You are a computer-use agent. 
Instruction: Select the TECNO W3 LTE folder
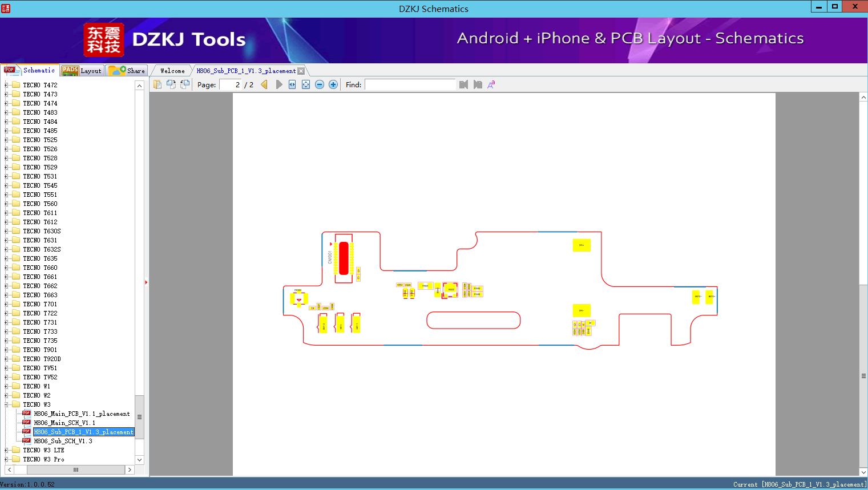click(43, 450)
